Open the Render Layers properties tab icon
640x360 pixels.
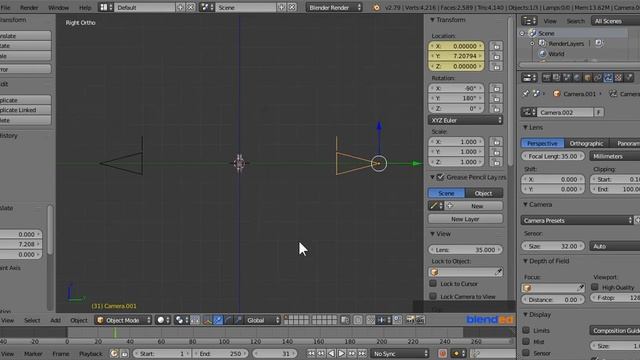point(556,77)
